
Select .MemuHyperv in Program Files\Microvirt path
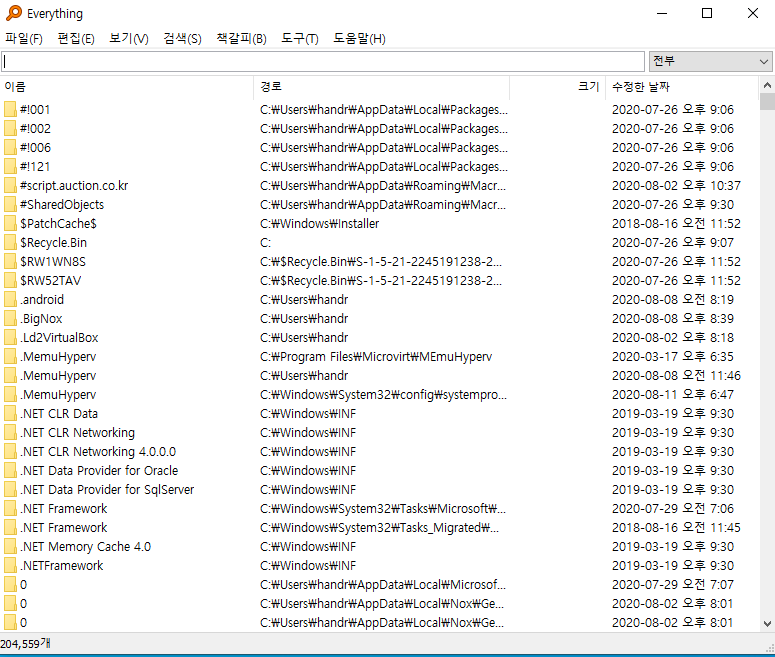58,357
